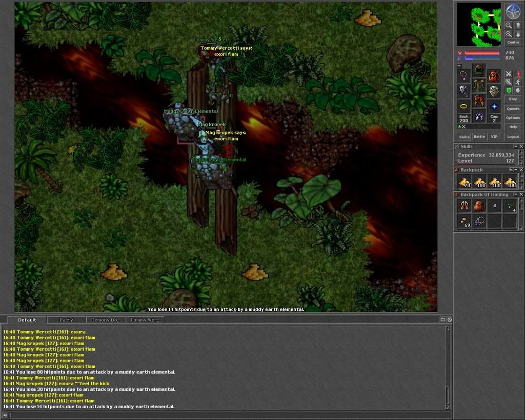Click the minimap view
This screenshot has width=525, height=420.
(479, 25)
